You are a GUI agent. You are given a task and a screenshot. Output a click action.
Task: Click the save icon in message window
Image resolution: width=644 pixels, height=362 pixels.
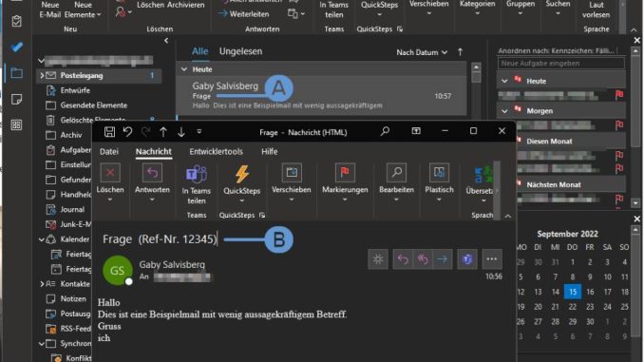tap(109, 131)
